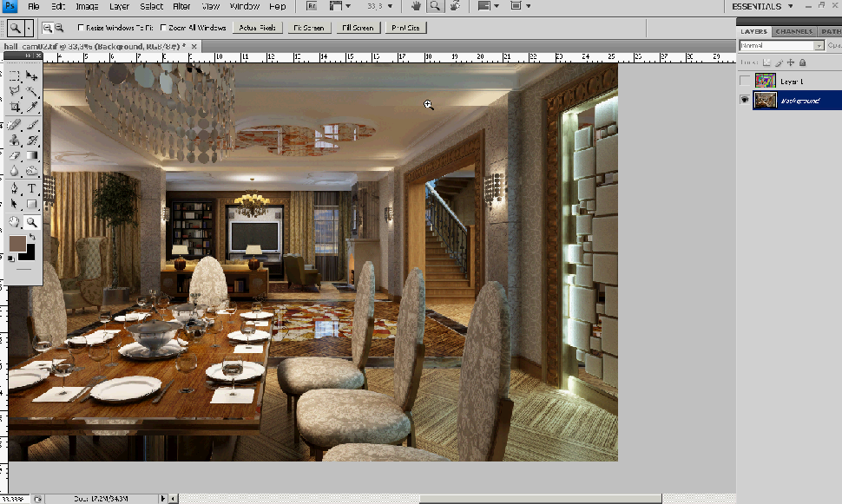Select the Zoom tool in toolbox

tap(31, 222)
